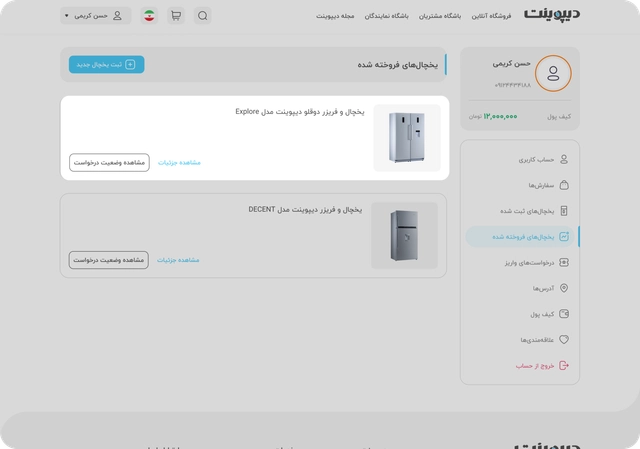Click the refrigerator icon for یخچال‌های ثبت شده
This screenshot has width=640, height=449.
point(564,211)
